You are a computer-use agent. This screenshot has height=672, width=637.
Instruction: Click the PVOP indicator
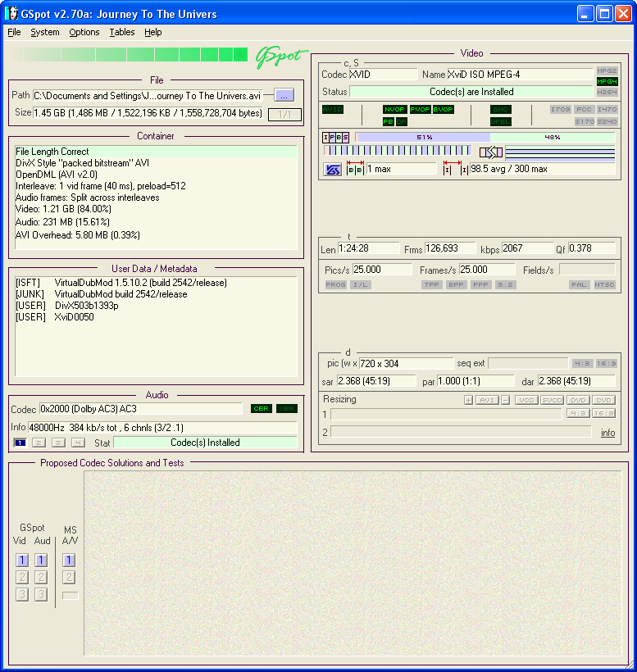420,109
